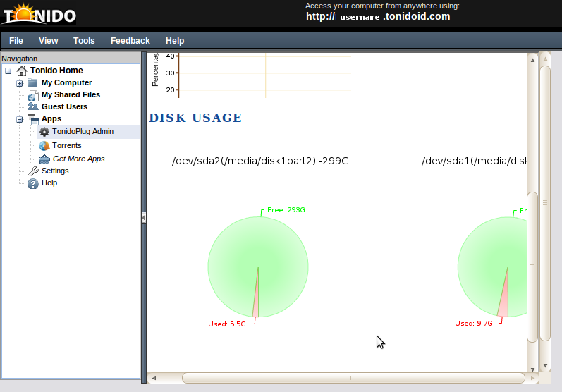Click the My Shared Files icon
562x392 pixels.
pos(32,95)
